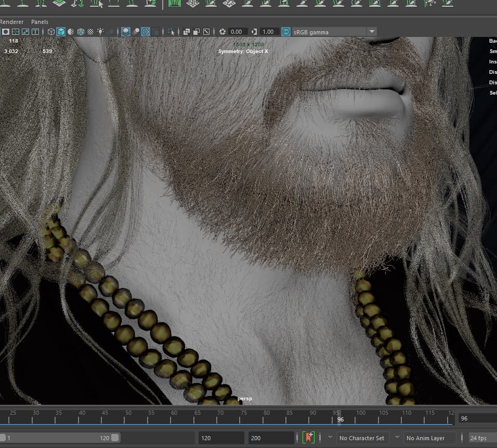Screen dimensions: 497x448
Task: Open the character set arrow dropdown
Action: (x=330, y=438)
